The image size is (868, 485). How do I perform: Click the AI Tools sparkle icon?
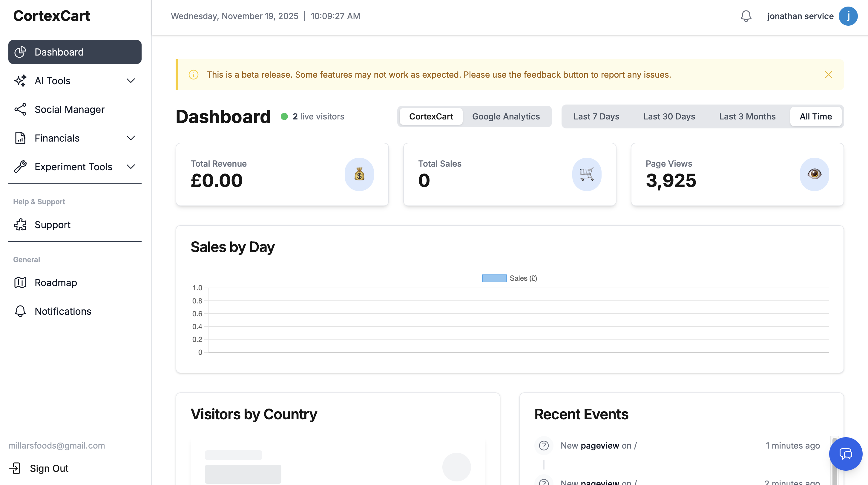[20, 81]
